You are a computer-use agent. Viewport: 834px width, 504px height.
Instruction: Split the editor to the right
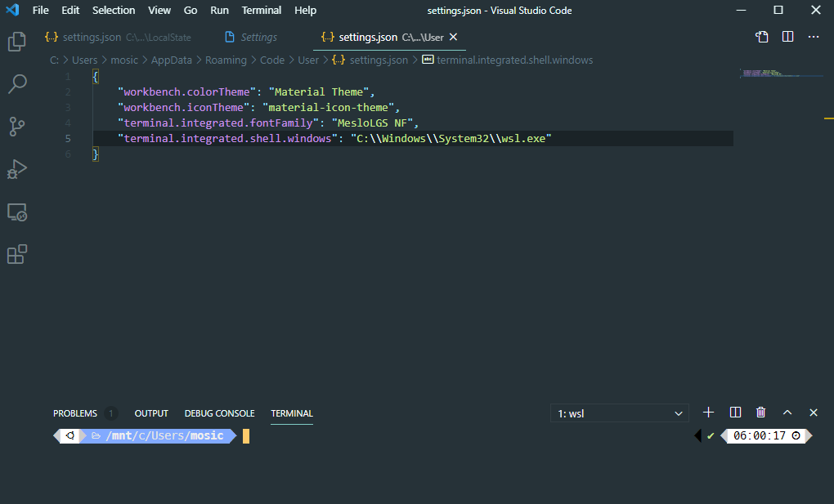pos(787,37)
